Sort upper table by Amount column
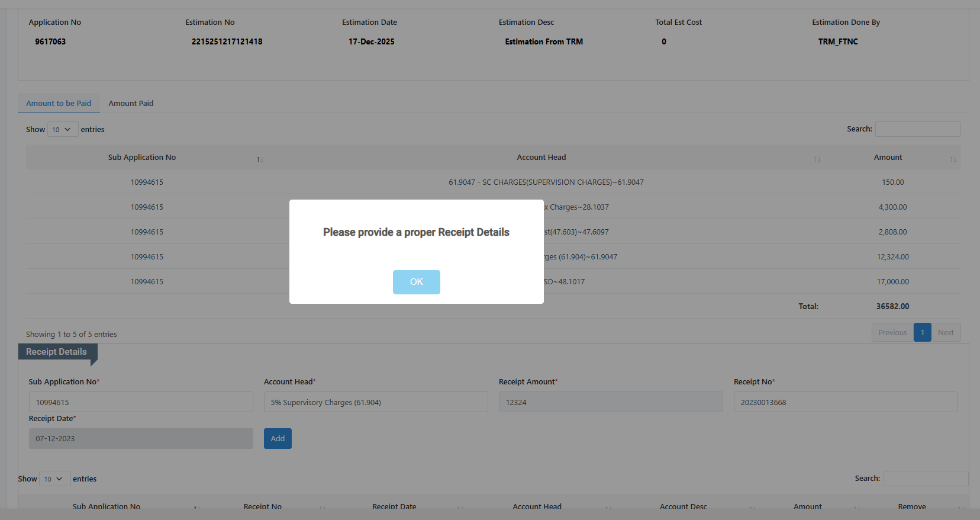The image size is (980, 520). pos(888,158)
